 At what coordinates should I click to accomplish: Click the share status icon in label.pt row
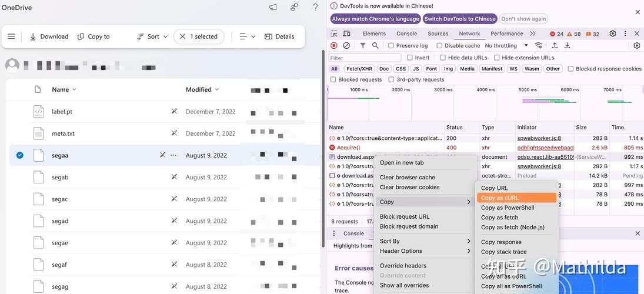click(x=174, y=111)
